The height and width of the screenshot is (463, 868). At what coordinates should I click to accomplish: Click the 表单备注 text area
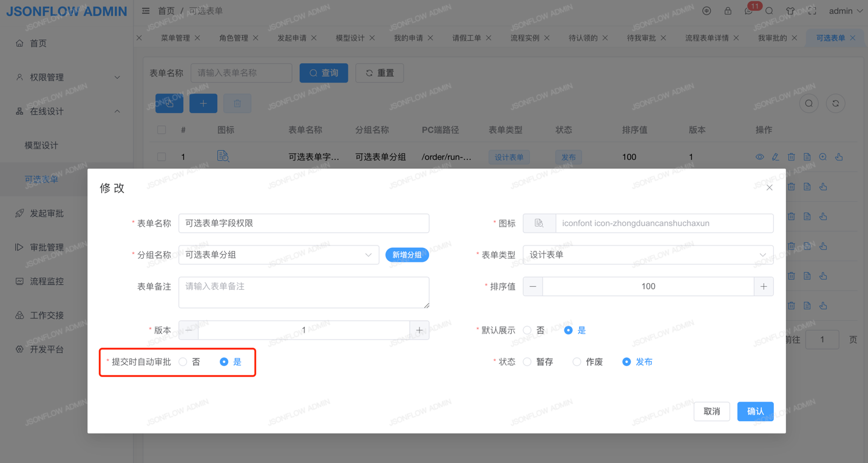tap(303, 292)
